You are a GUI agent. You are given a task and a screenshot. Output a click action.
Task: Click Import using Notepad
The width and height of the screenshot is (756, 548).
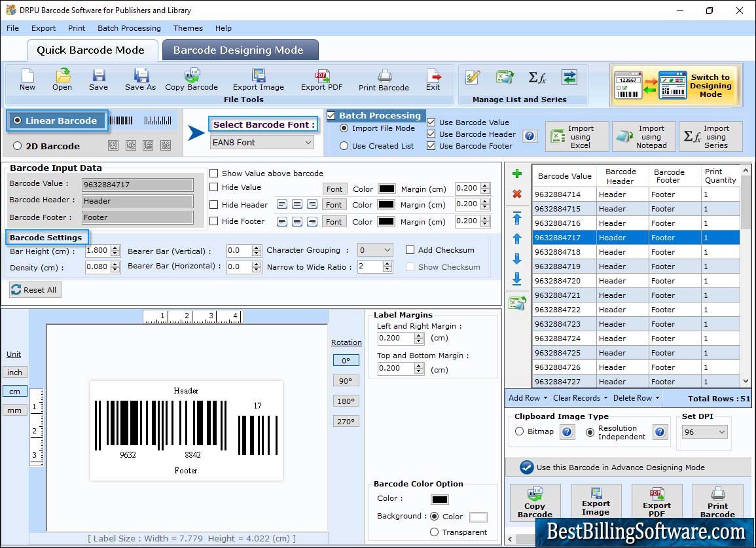coord(643,137)
